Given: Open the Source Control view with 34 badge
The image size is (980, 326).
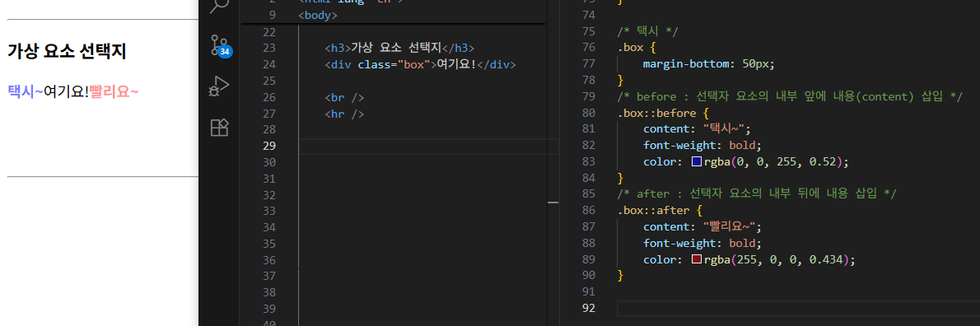Looking at the screenshot, I should pos(219,45).
